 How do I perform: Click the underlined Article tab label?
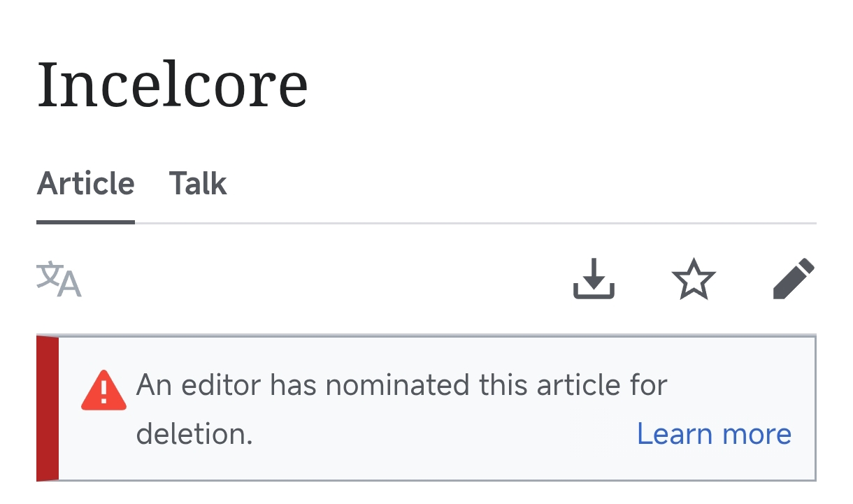pyautogui.click(x=85, y=184)
